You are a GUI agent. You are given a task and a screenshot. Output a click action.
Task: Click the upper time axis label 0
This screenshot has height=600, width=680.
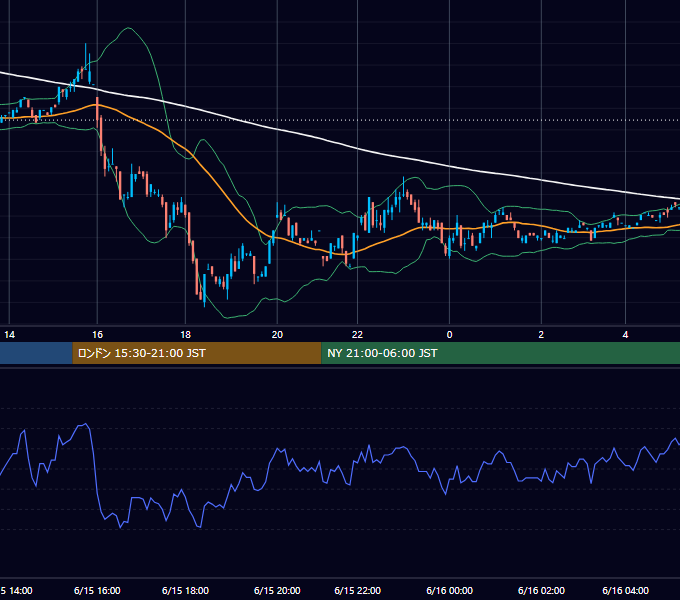click(449, 335)
